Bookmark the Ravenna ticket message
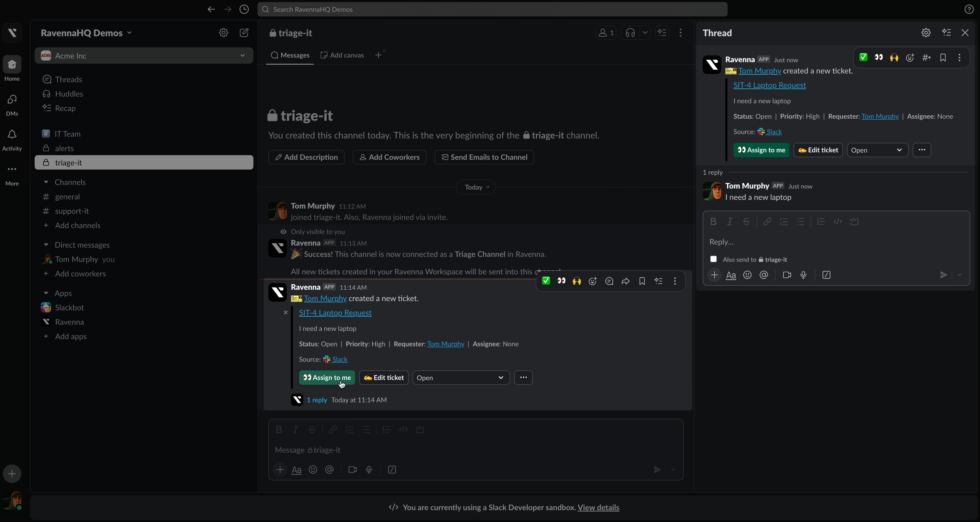980x522 pixels. [642, 281]
